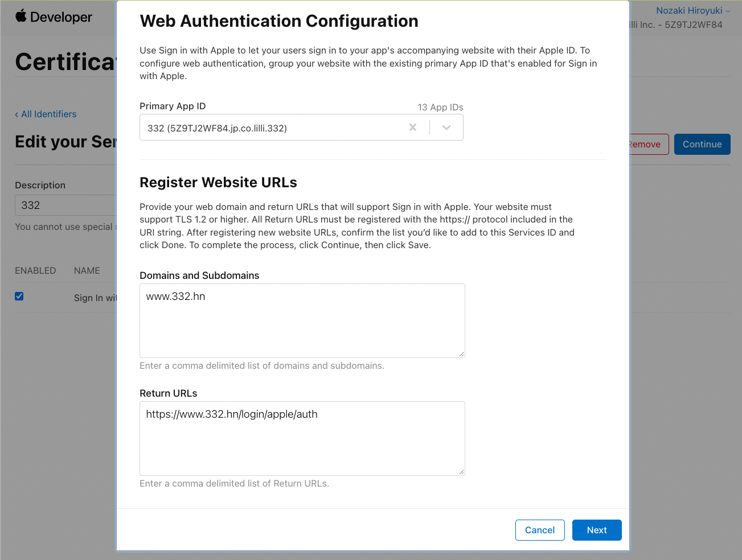The height and width of the screenshot is (560, 742).
Task: Focus the Return URLs text area
Action: pyautogui.click(x=302, y=438)
